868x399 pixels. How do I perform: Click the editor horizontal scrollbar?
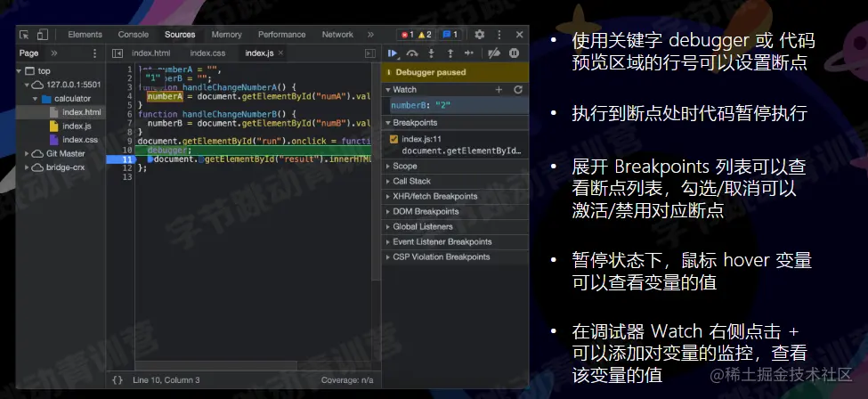pyautogui.click(x=216, y=366)
